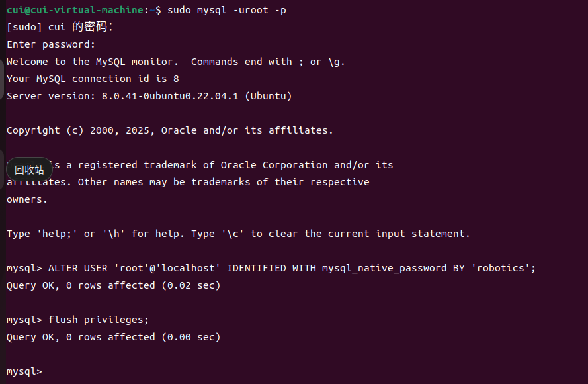Click the mysql_native_password keyword

(x=384, y=268)
